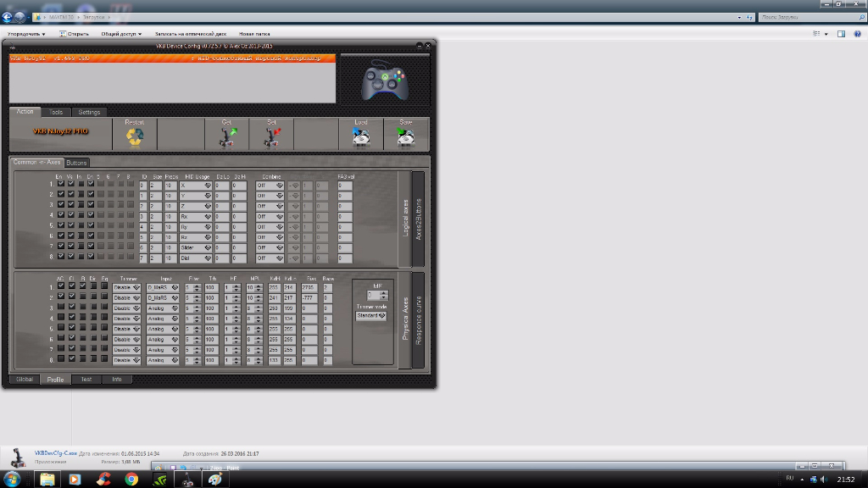Open HID Usage dropdown showing X
868x488 pixels.
tap(196, 186)
